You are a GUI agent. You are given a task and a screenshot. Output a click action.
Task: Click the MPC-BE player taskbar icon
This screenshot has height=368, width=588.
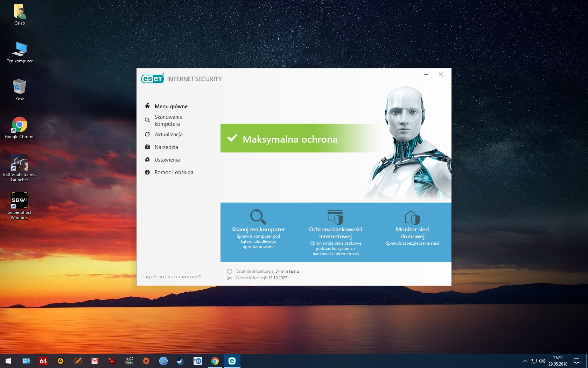click(129, 361)
